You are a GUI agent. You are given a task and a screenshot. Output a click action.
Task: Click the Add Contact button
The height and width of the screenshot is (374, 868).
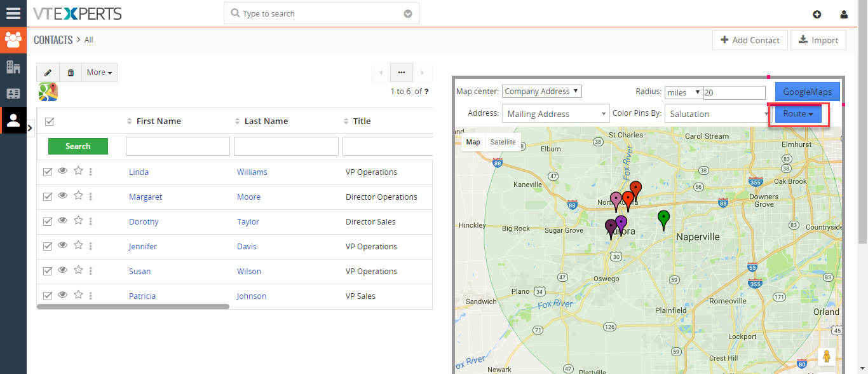[750, 40]
